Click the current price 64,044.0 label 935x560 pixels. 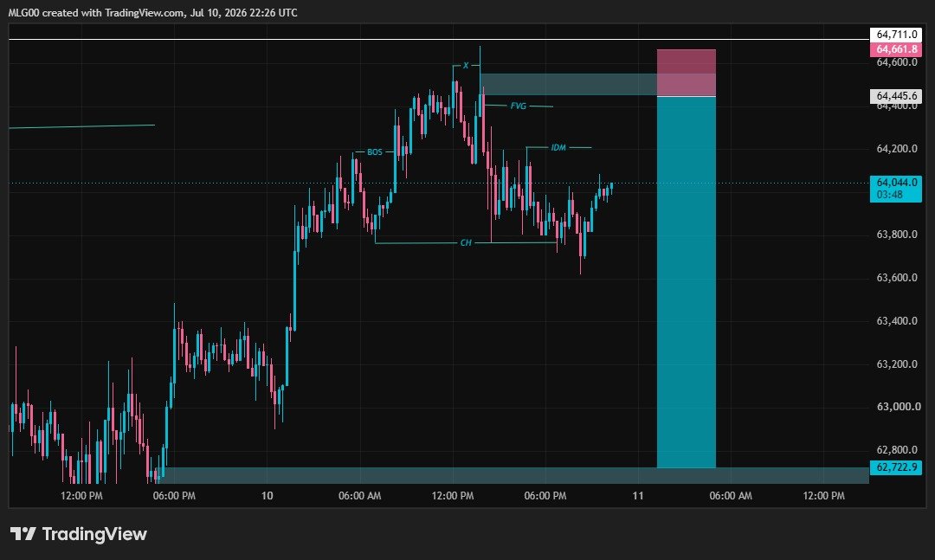(896, 189)
